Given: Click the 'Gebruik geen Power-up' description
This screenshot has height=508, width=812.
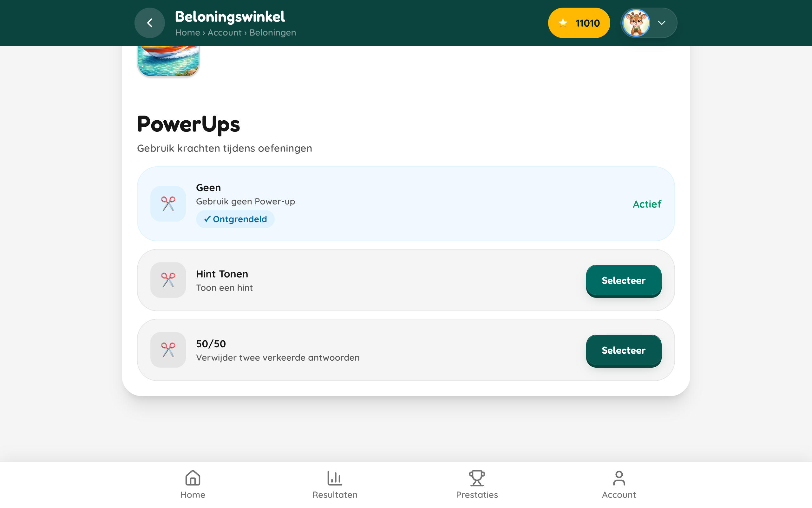Looking at the screenshot, I should click(246, 201).
